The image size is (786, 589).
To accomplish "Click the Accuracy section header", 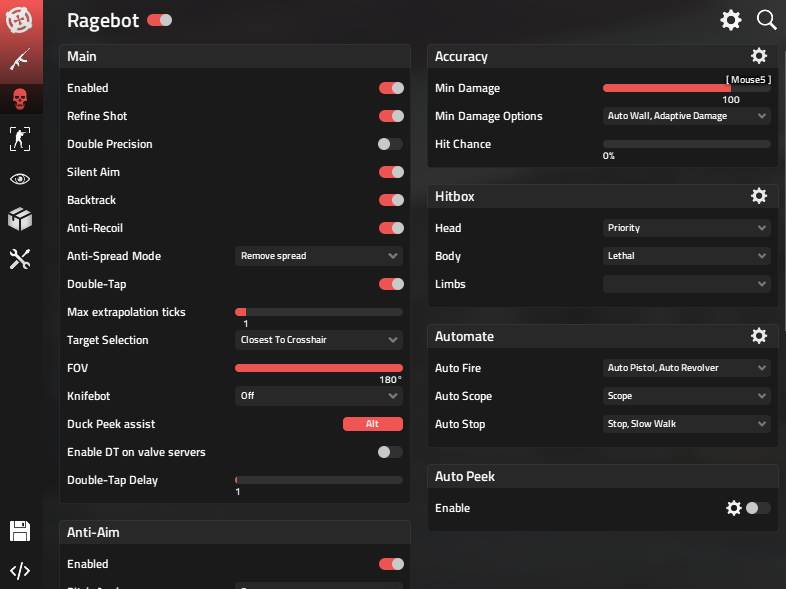I will point(603,56).
